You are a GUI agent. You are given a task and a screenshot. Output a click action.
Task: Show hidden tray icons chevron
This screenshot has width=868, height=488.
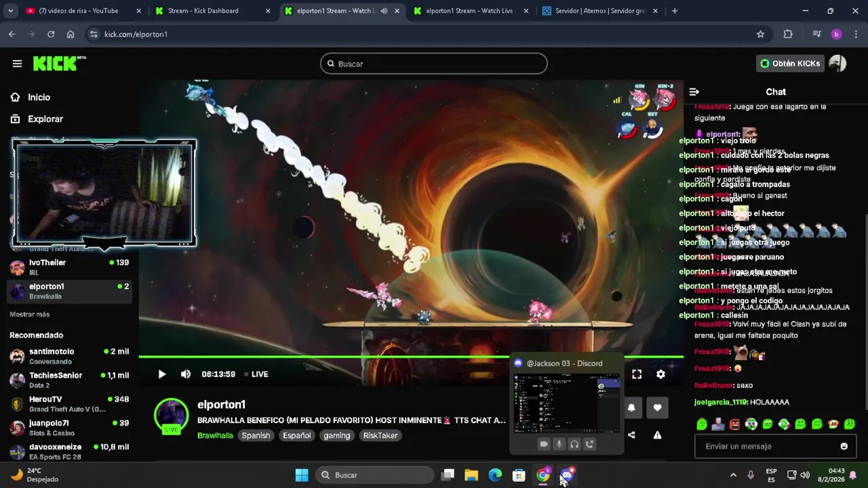[x=733, y=475]
